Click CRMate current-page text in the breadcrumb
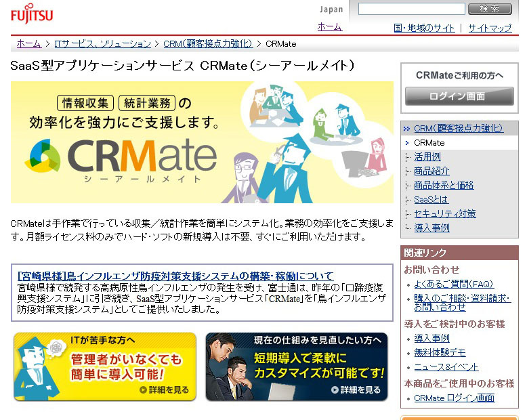This screenshot has height=420, width=527. [x=281, y=43]
